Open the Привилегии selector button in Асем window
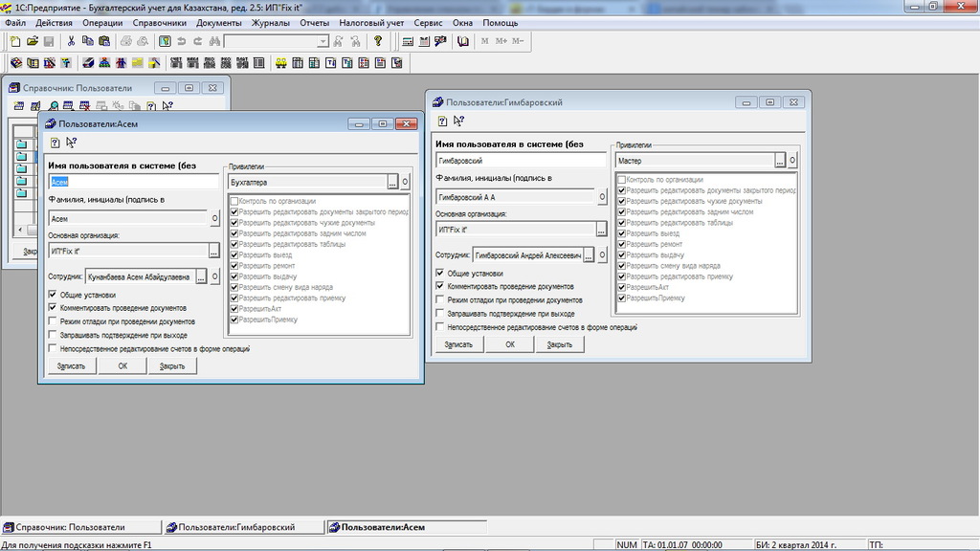 pos(392,182)
